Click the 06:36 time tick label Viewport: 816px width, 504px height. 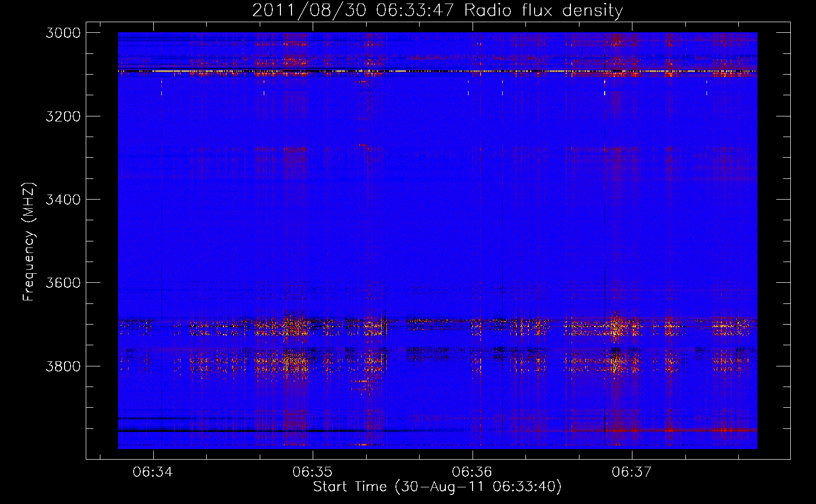click(472, 472)
